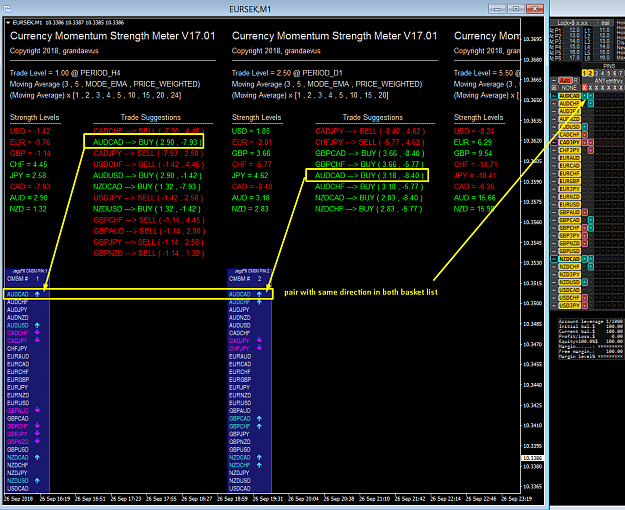The width and height of the screenshot is (625, 510).
Task: Click the AUDCAD row chart icon in dashboard
Action: click(x=554, y=96)
